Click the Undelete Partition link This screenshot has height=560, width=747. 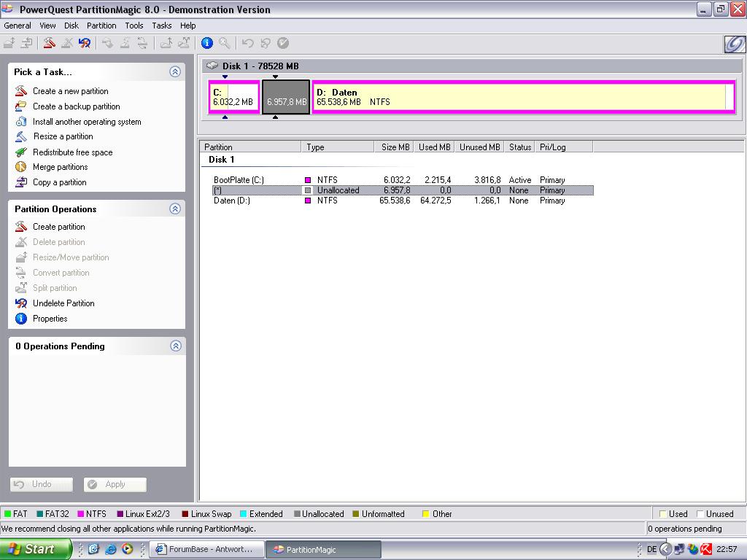63,303
